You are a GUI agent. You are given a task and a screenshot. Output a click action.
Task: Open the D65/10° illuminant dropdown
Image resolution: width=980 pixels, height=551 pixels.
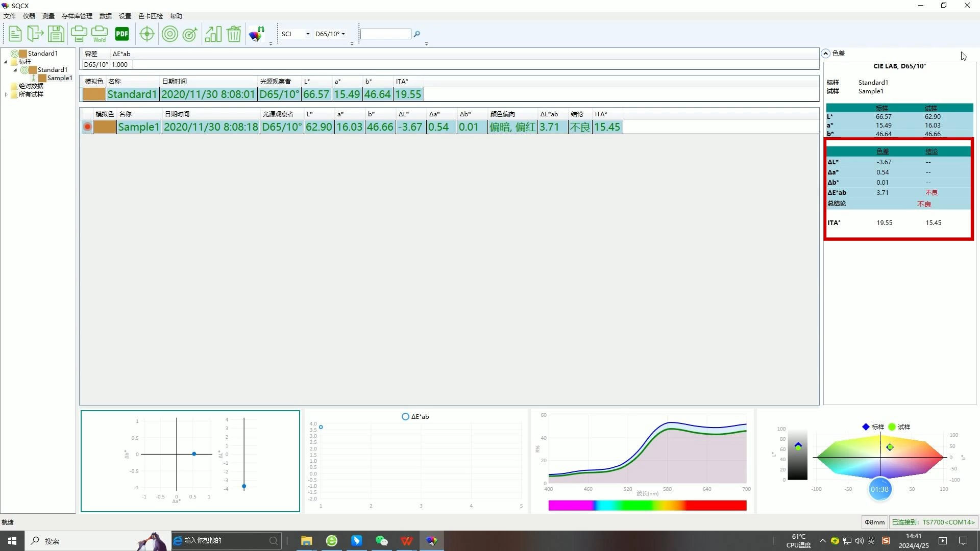(343, 34)
